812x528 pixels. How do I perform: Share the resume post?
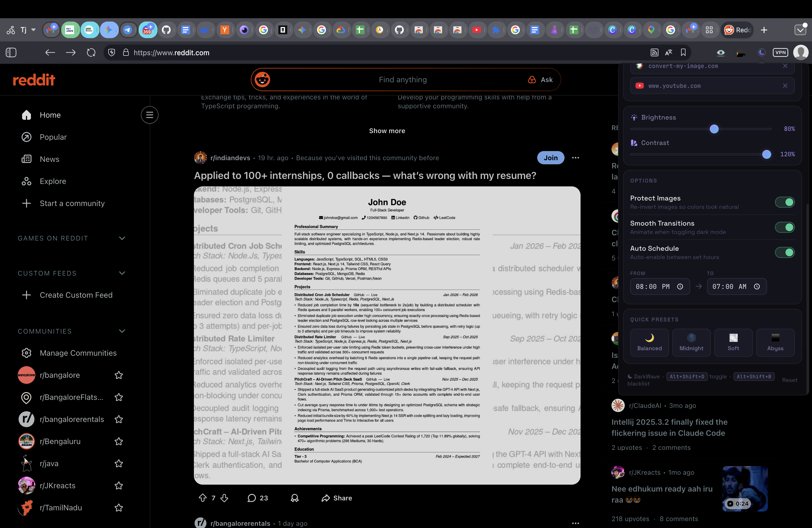coord(336,498)
